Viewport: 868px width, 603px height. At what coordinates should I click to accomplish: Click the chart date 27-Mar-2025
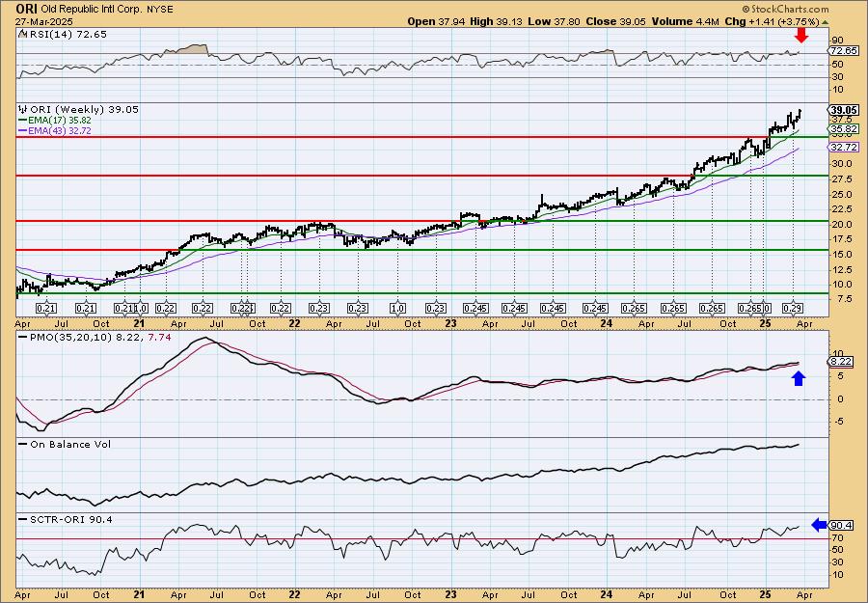pos(41,21)
